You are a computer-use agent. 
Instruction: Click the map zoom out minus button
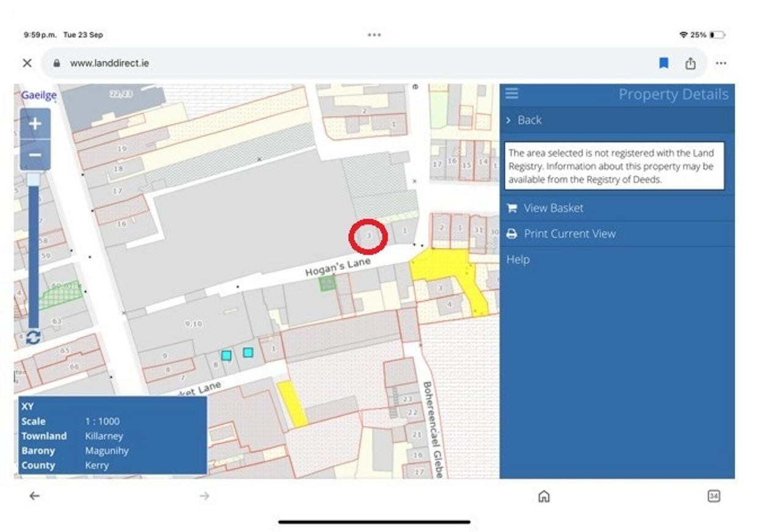[x=35, y=155]
